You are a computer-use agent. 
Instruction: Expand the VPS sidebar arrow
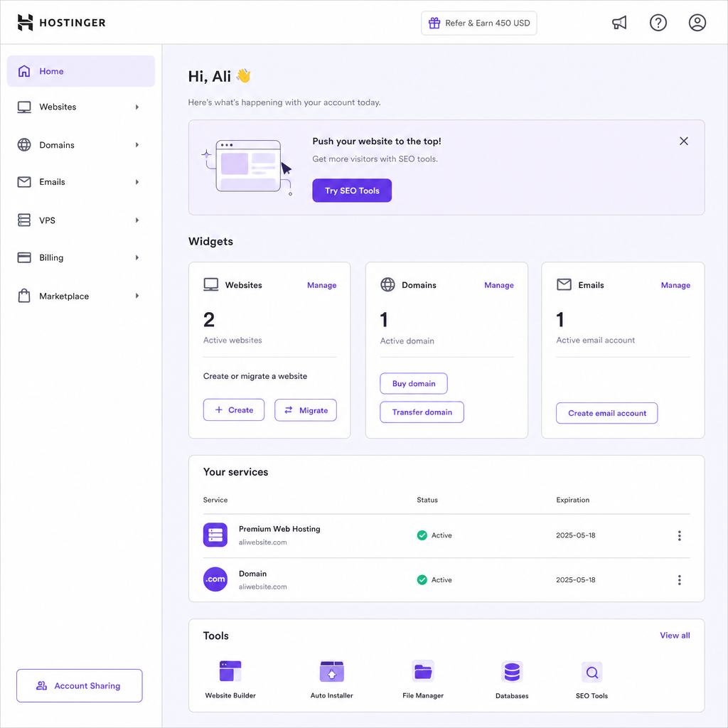[x=137, y=220]
